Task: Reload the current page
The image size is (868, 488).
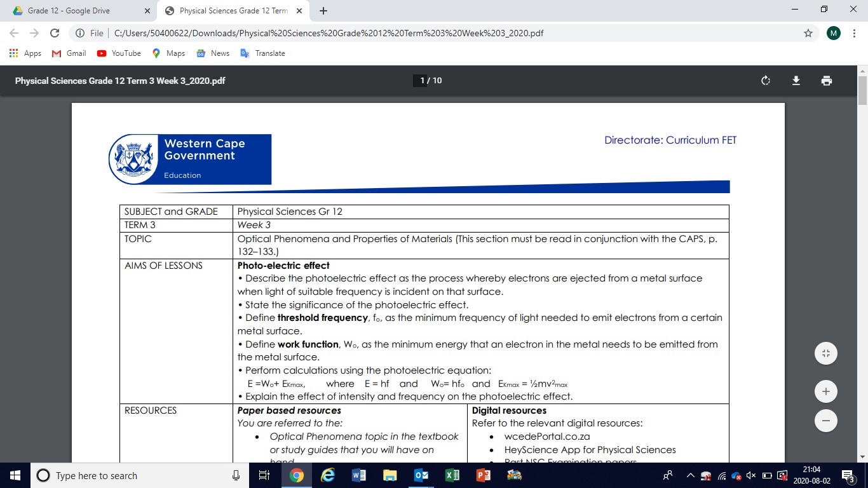Action: [x=55, y=33]
